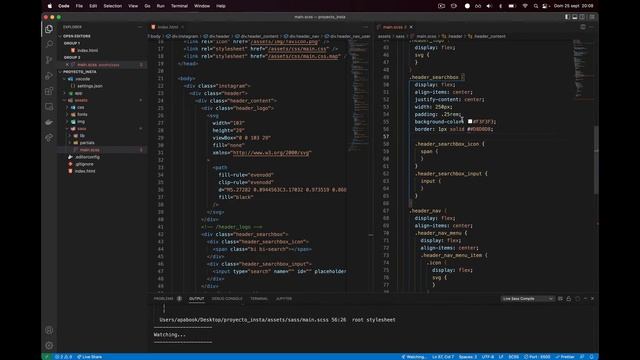
Task: Switch to the index.html editor tab
Action: (167, 27)
